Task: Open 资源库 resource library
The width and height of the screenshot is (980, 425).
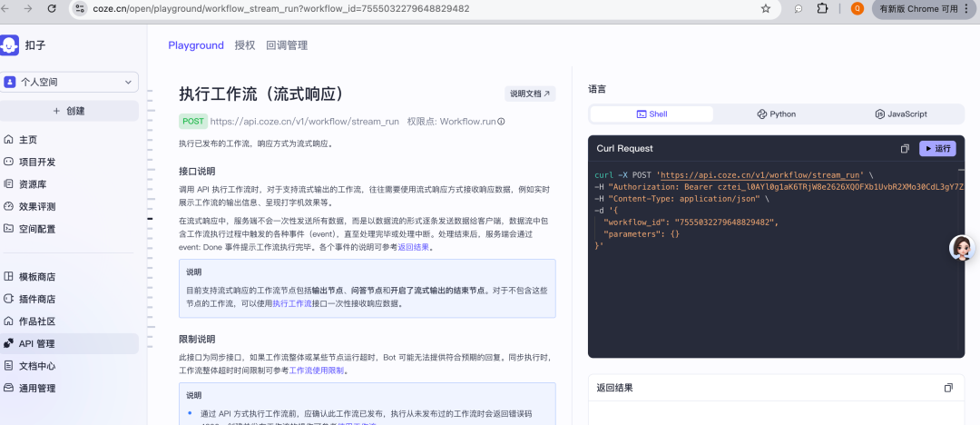Action: tap(33, 183)
